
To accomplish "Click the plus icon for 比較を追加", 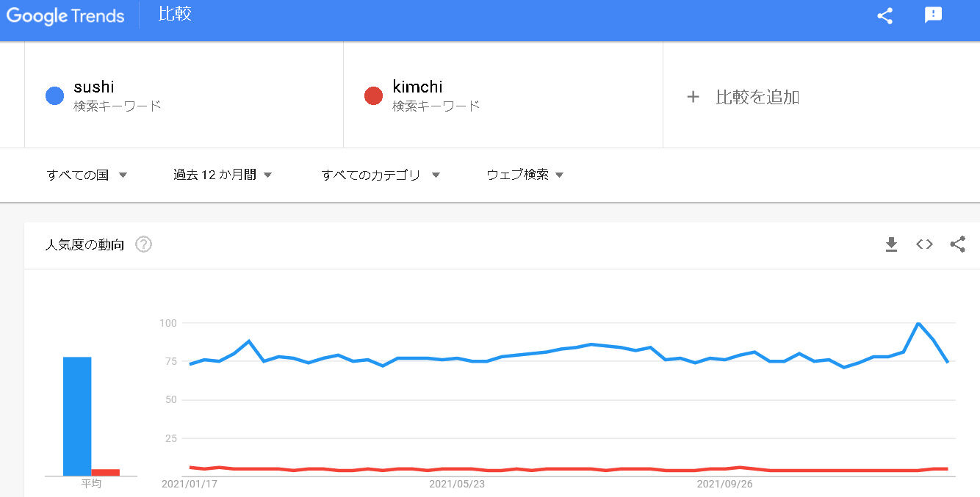I will [693, 97].
